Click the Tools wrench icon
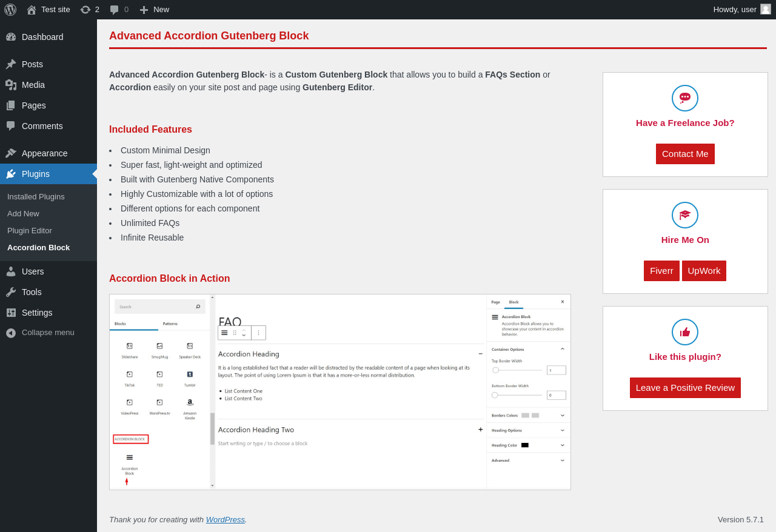 coord(11,292)
